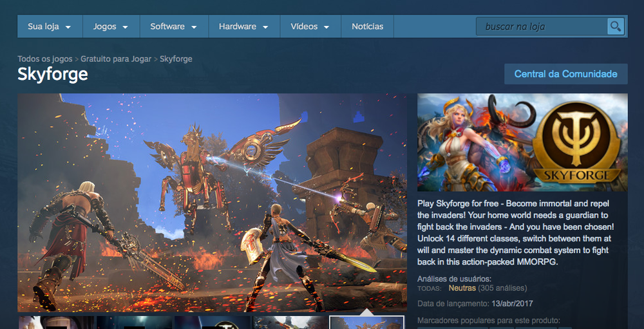
Task: Open the Software dropdown menu
Action: tap(174, 26)
